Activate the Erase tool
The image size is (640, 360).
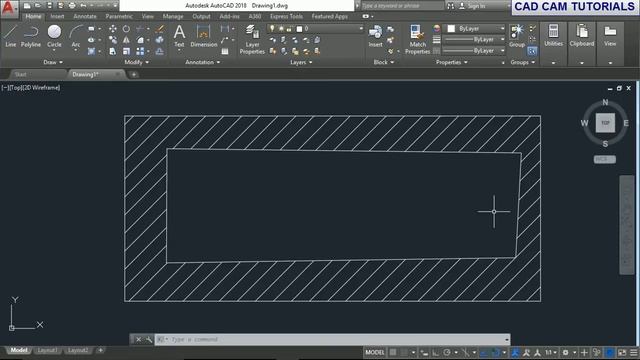coord(160,29)
